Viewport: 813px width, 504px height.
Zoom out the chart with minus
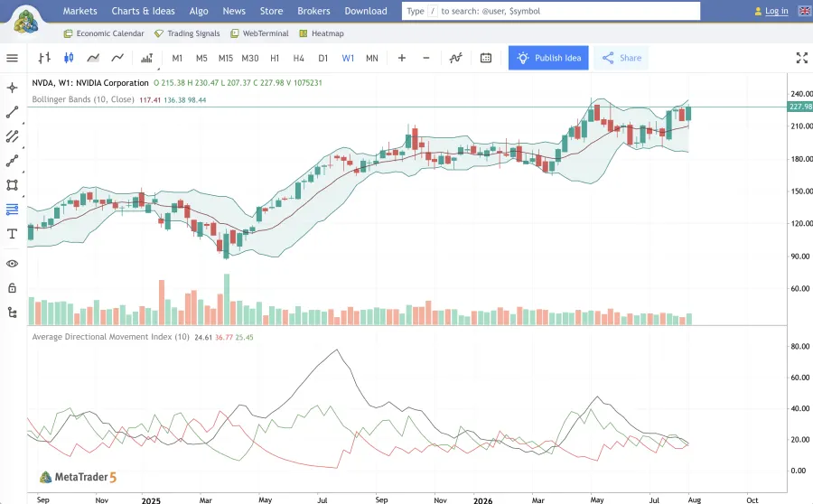click(x=426, y=58)
